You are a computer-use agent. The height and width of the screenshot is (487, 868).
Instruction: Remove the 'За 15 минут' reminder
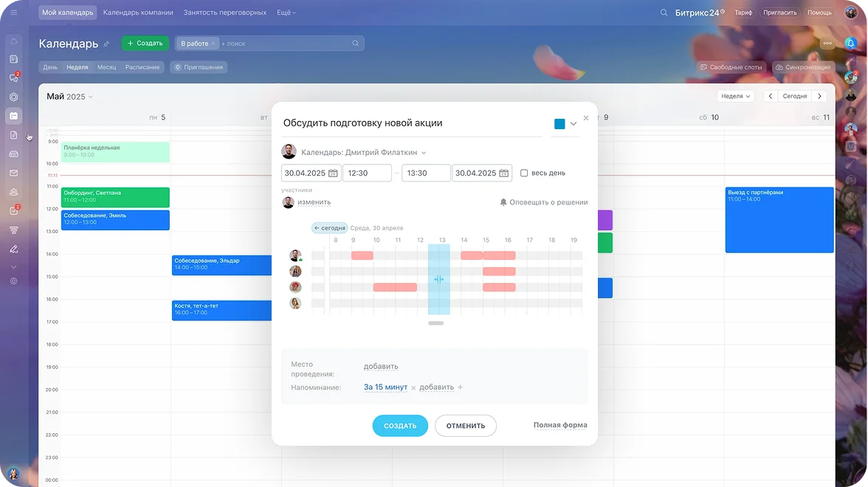tap(413, 387)
